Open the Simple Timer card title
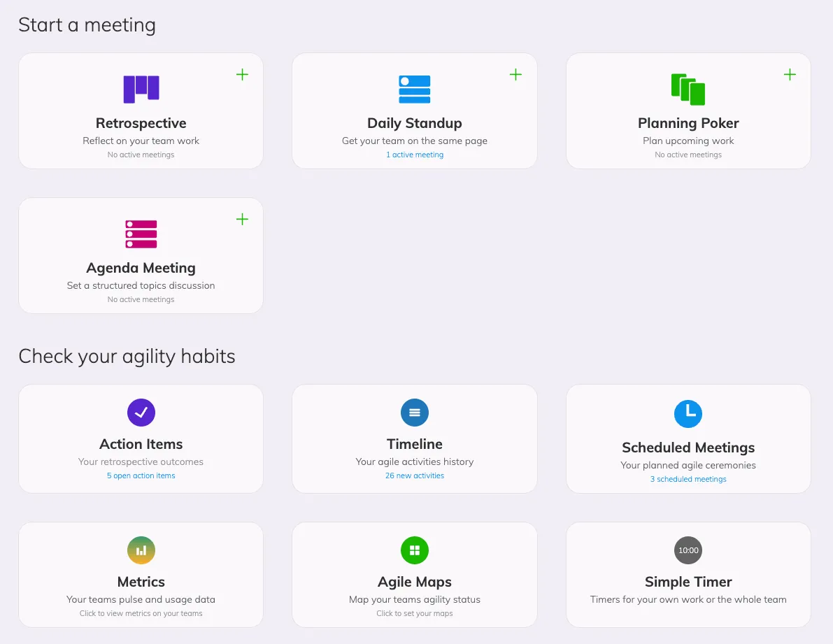Screen dimensions: 833x644 click(x=688, y=582)
